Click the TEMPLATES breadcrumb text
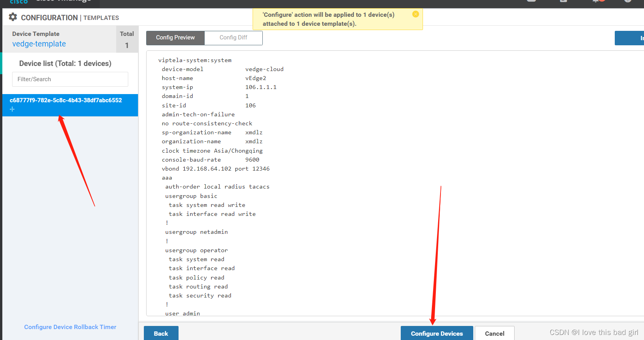Viewport: 644px width, 340px height. coord(101,18)
